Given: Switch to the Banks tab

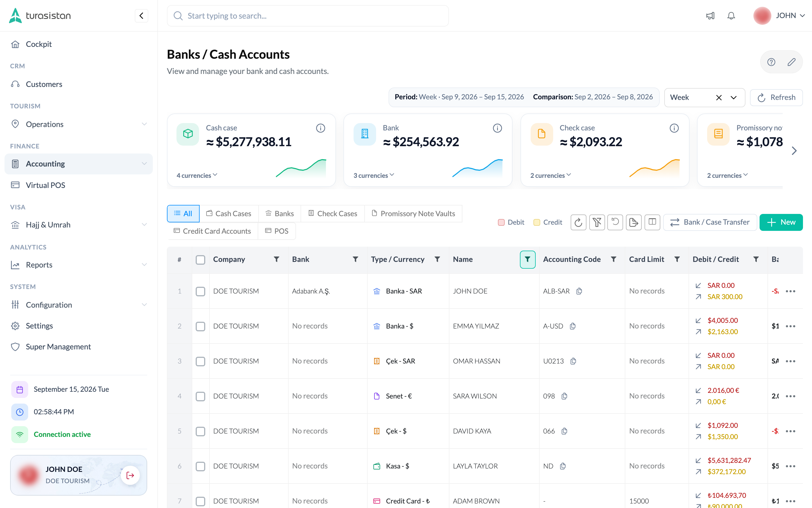Looking at the screenshot, I should click(x=279, y=214).
